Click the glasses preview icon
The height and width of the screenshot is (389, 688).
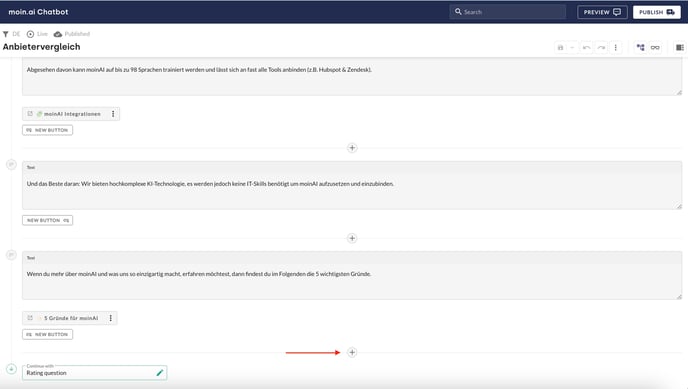coord(655,47)
